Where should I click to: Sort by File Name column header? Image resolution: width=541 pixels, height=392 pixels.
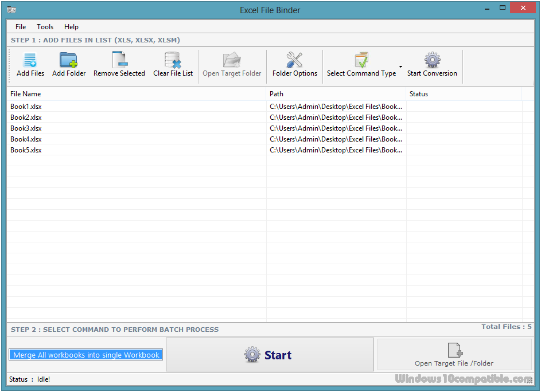click(137, 94)
